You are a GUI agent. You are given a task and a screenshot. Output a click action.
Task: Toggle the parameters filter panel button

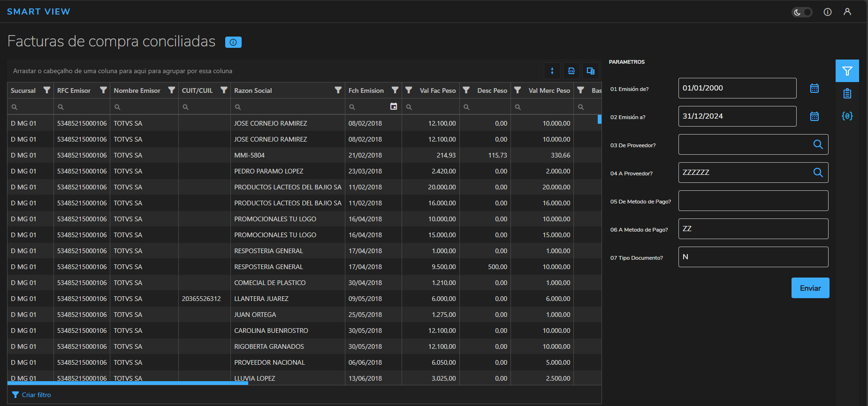pos(847,71)
